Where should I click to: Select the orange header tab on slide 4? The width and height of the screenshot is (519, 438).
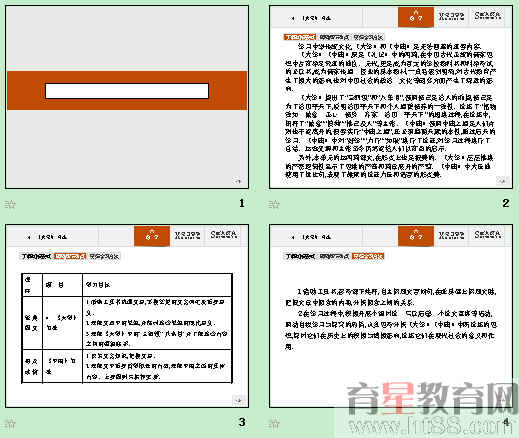click(x=416, y=236)
